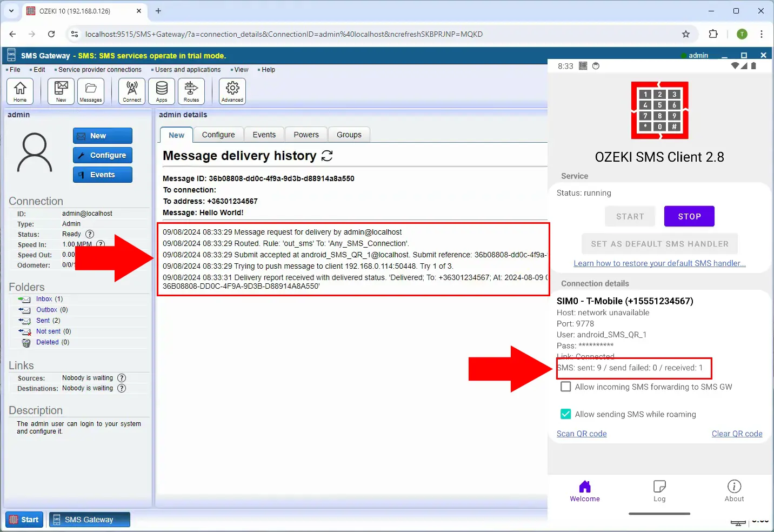Viewport: 774px width, 532px height.
Task: Open the Outbox folder link
Action: point(46,310)
